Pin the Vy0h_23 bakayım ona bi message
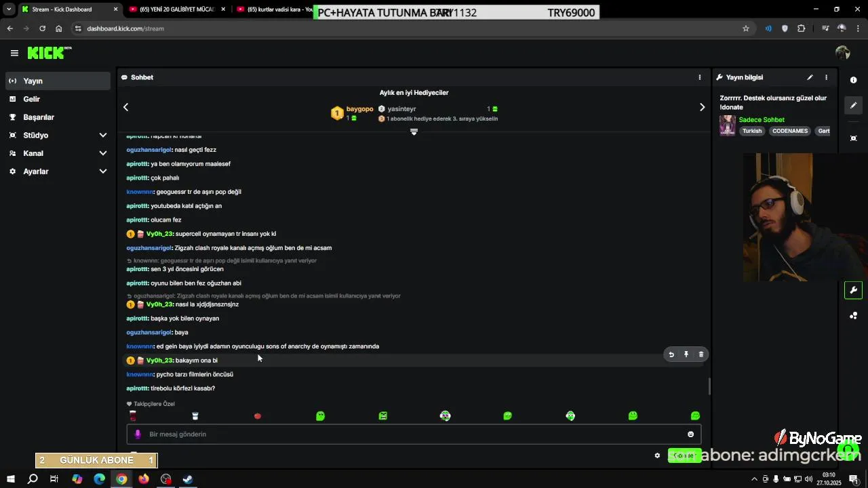The height and width of the screenshot is (488, 868). [686, 354]
